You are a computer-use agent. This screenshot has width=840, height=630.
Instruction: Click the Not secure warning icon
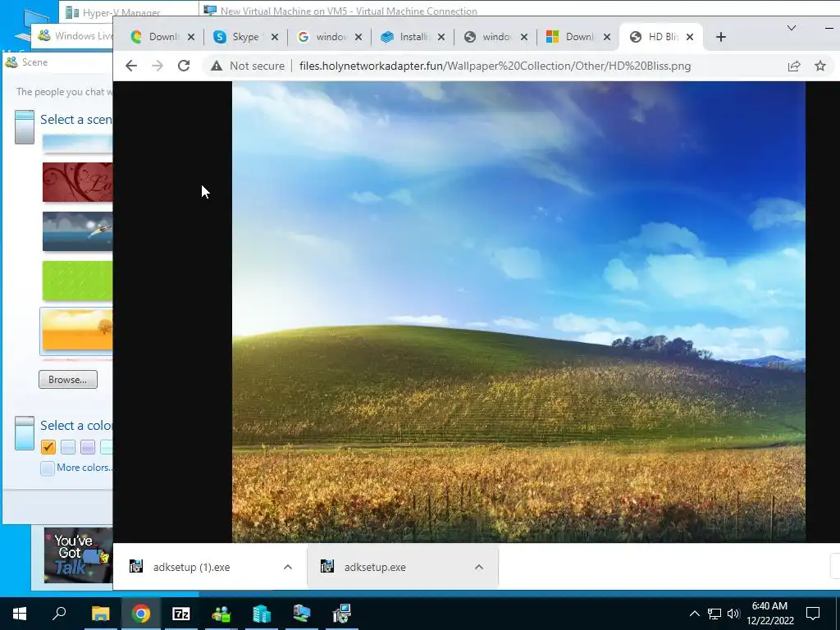click(x=216, y=66)
